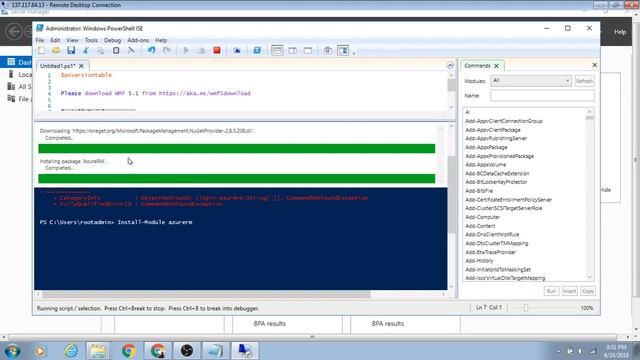
Task: Open Windows Start menu orb
Action: 12,351
